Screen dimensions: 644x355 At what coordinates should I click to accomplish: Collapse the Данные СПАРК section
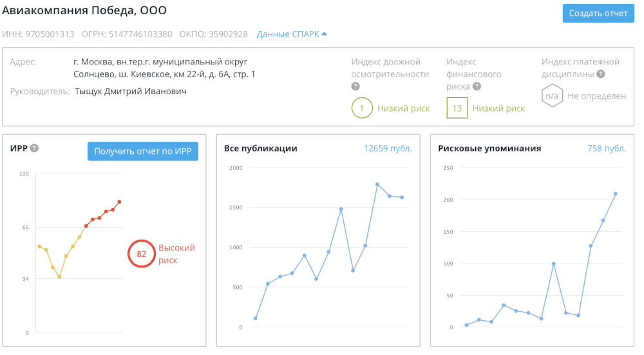coord(292,34)
